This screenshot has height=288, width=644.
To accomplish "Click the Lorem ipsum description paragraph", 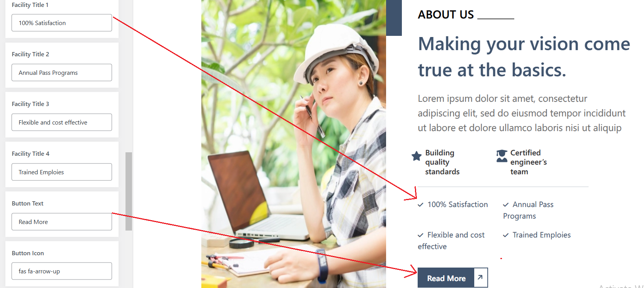I will (x=522, y=113).
